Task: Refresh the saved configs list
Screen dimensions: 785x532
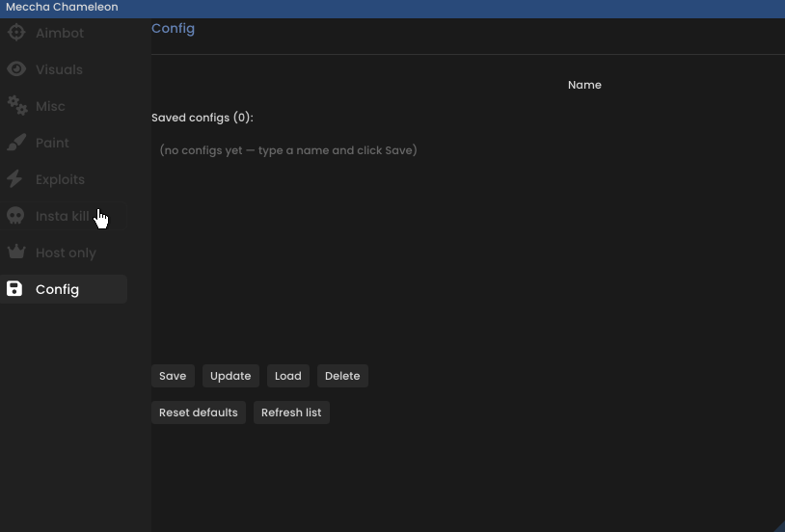Action: tap(291, 412)
